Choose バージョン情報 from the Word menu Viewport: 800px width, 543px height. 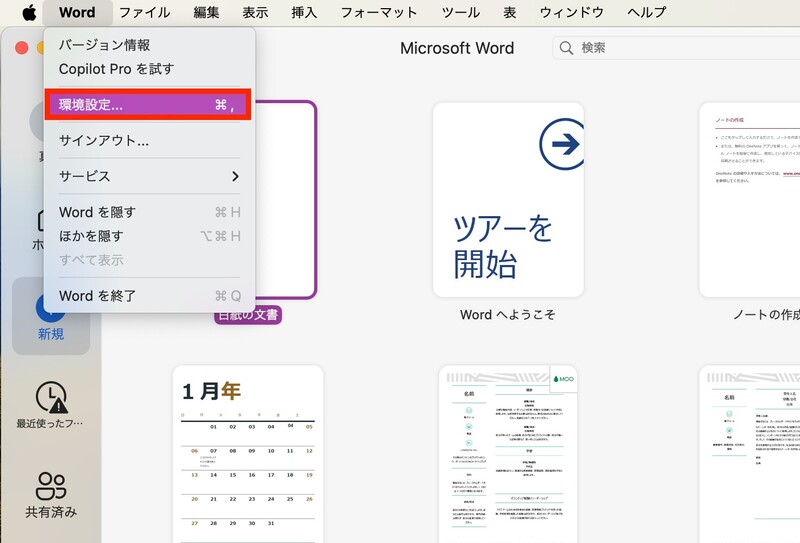[x=149, y=45]
